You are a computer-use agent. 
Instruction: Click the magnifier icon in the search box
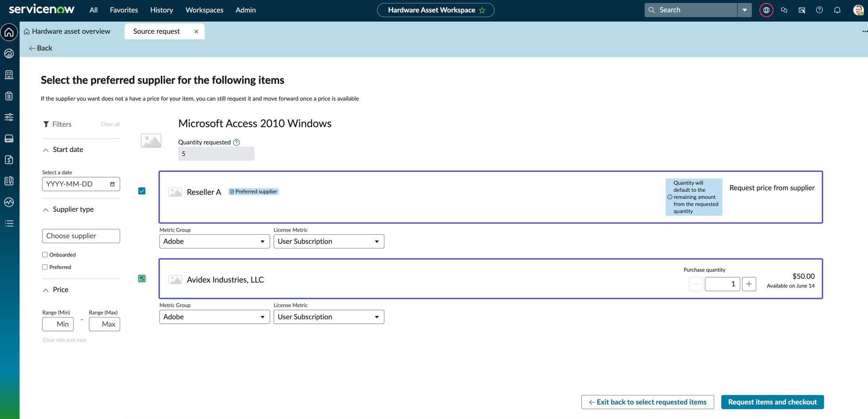pyautogui.click(x=651, y=10)
